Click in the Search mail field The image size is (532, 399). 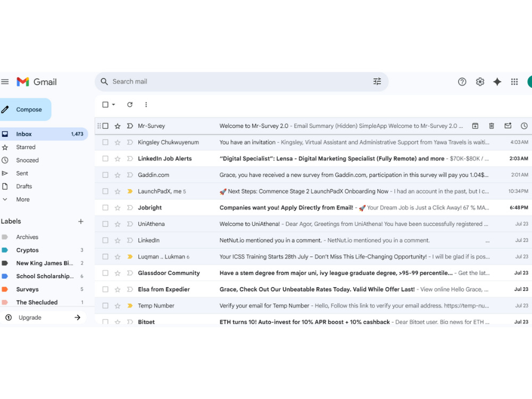[241, 82]
